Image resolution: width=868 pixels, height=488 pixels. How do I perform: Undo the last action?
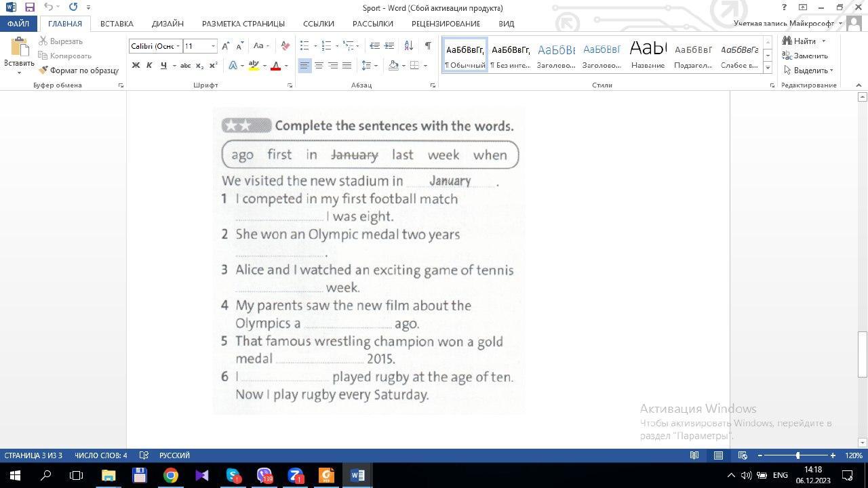click(48, 7)
